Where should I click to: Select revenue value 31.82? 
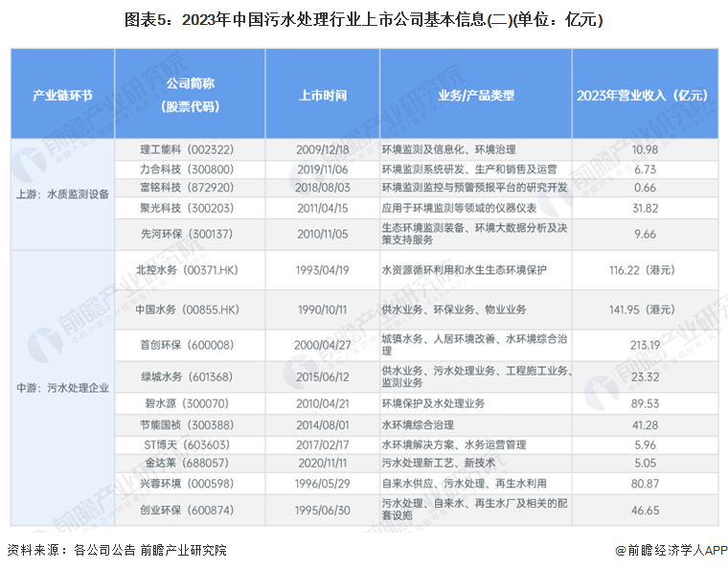(x=645, y=208)
